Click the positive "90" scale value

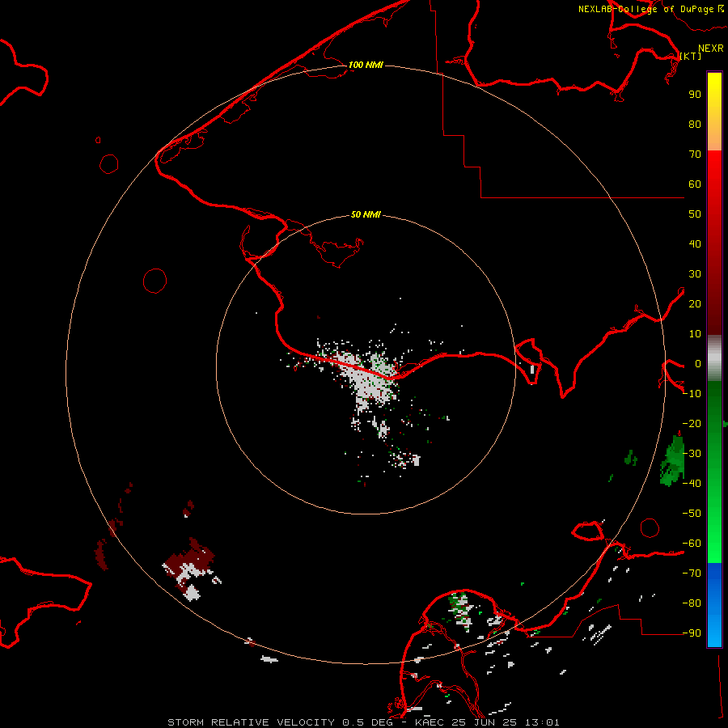[x=695, y=95]
